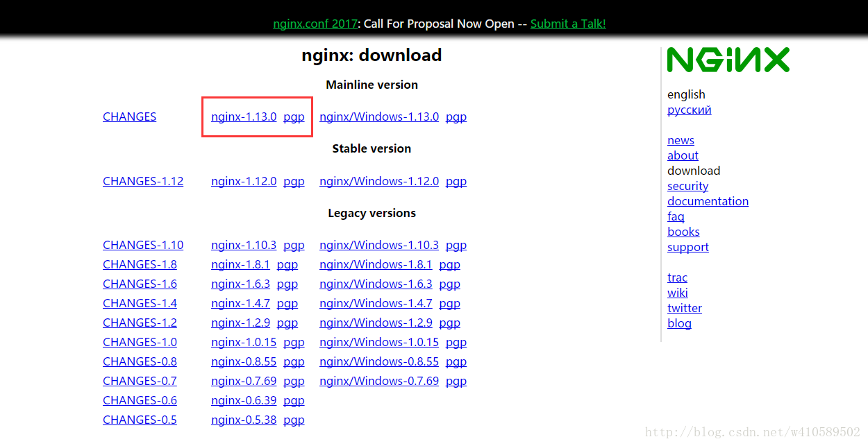The height and width of the screenshot is (446, 868).
Task: Download nginx-0.5.38 source
Action: 244,420
